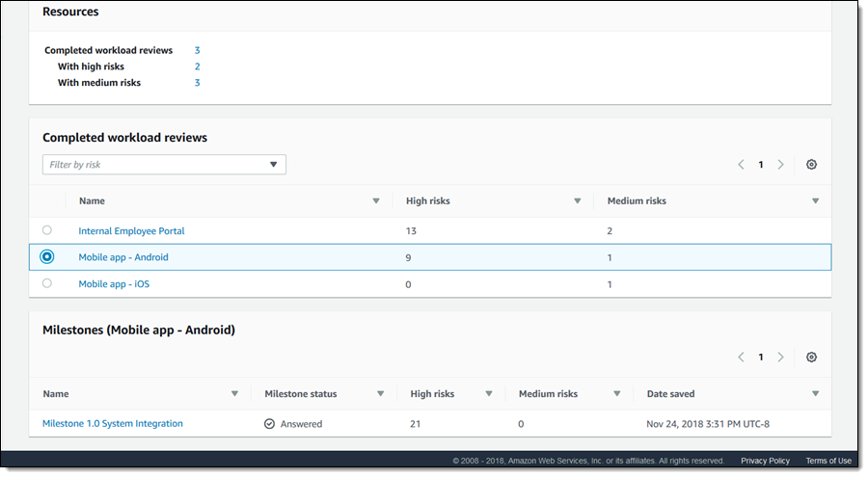Click Privacy Policy in footer
This screenshot has height=477, width=868.
click(x=765, y=461)
